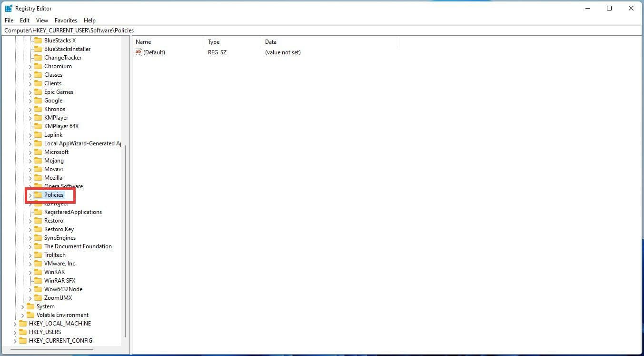The height and width of the screenshot is (356, 644).
Task: Select the Microsoft key folder icon
Action: pos(38,152)
